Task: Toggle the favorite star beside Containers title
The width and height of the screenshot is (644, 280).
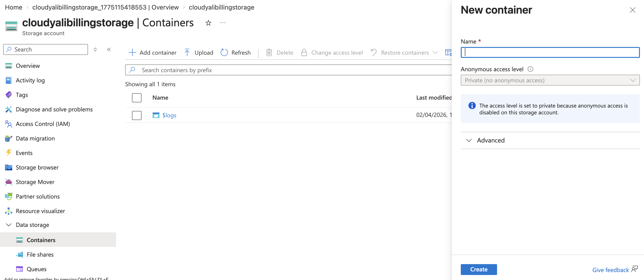Action: point(208,23)
